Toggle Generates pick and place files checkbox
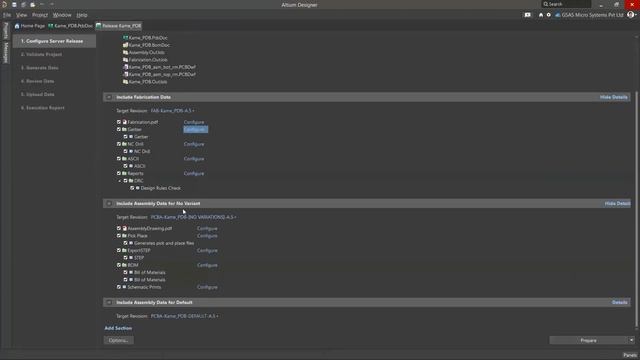 126,243
